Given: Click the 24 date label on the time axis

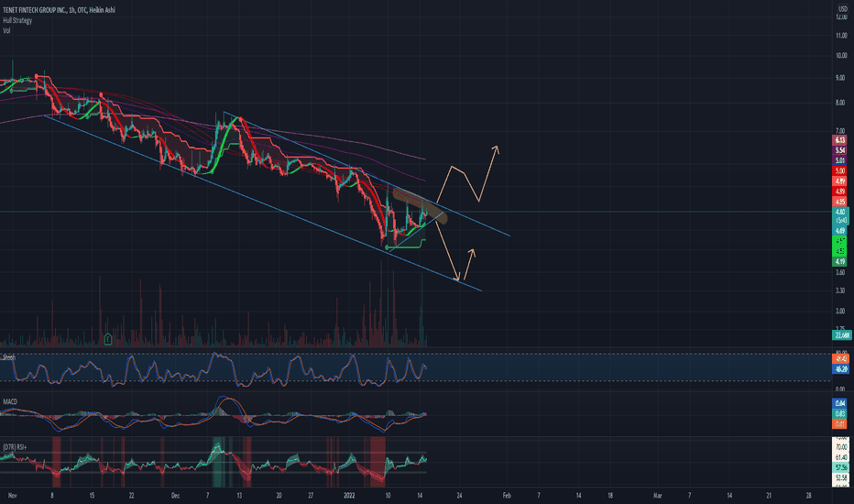Looking at the screenshot, I should 459,496.
